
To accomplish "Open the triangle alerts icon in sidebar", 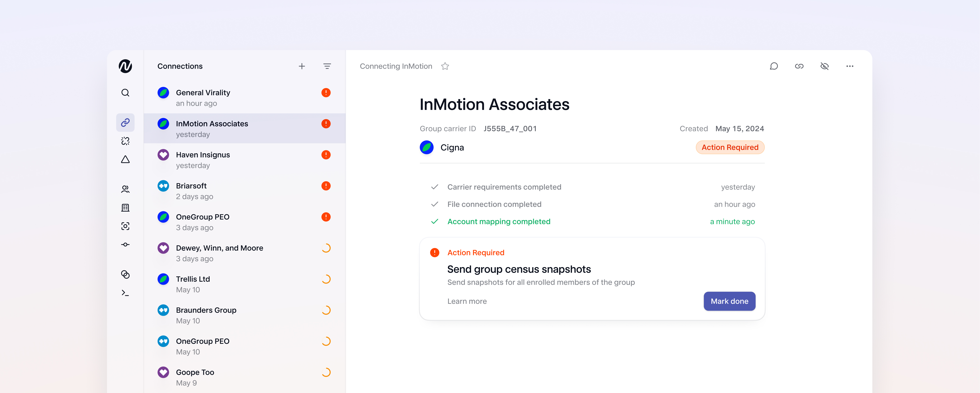I will point(125,160).
